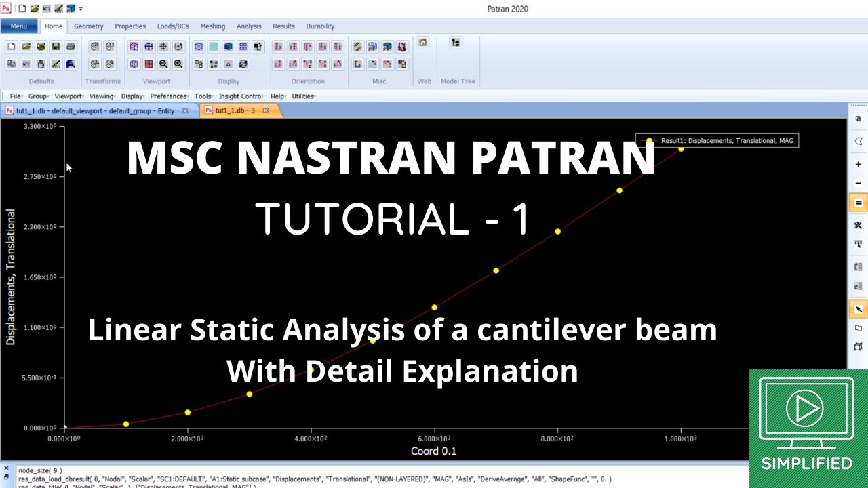
Task: Open the Tools dropdown menu
Action: click(204, 96)
